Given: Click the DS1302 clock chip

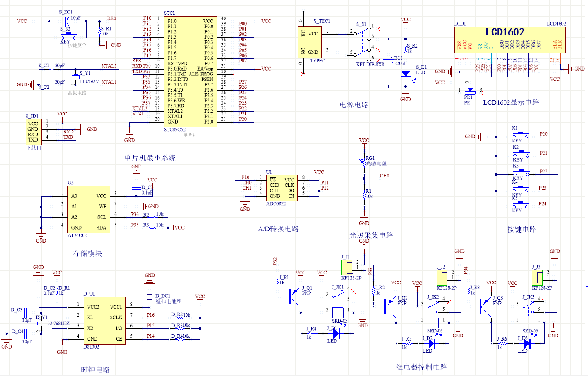Looking at the screenshot, I should 106,321.
